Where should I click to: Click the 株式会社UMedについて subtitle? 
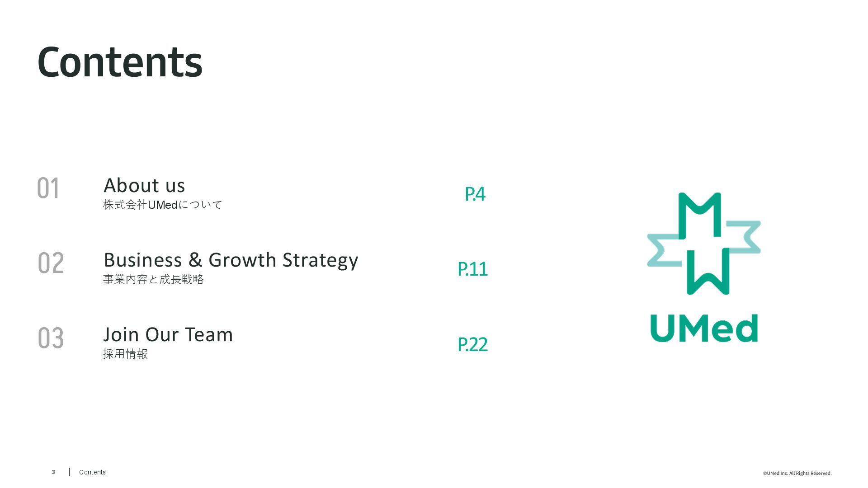(162, 205)
